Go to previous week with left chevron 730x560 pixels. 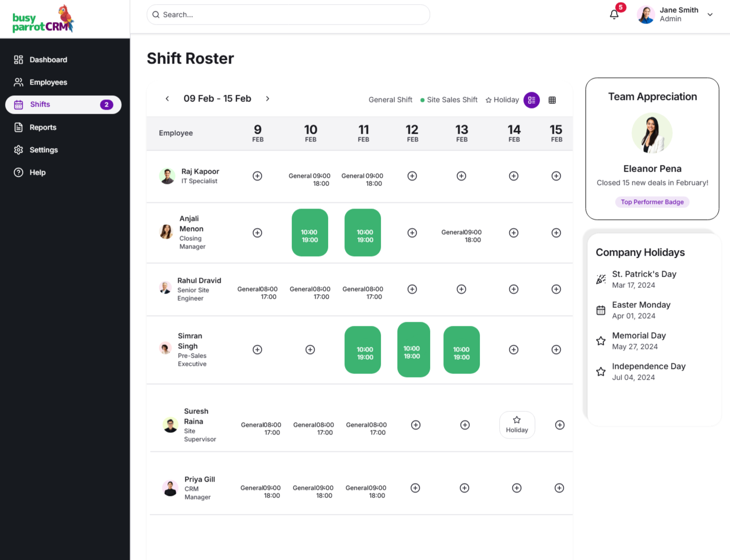167,98
